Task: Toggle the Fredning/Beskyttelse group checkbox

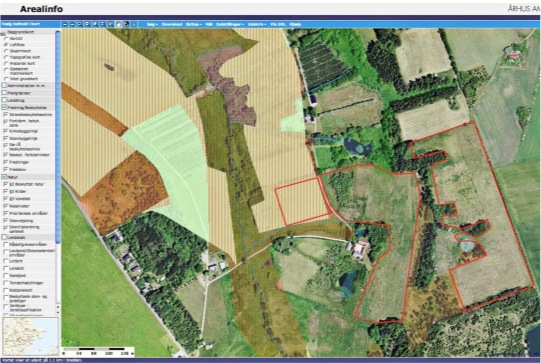Action: tap(4, 108)
